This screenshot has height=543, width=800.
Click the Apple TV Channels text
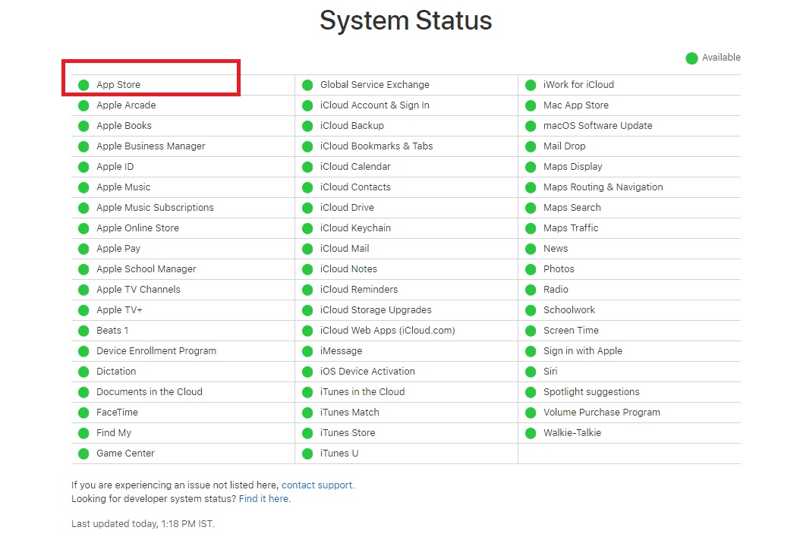(139, 289)
